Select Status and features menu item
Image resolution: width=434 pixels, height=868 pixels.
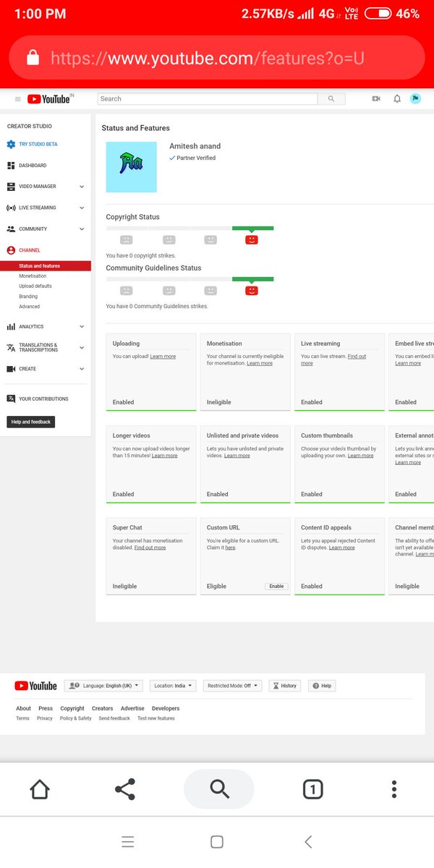click(x=46, y=266)
